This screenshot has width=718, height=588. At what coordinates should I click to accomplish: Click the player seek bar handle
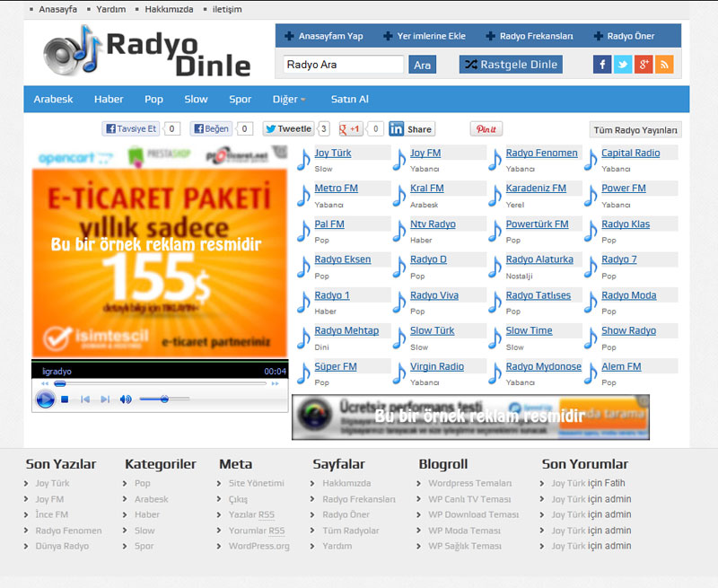coord(60,383)
